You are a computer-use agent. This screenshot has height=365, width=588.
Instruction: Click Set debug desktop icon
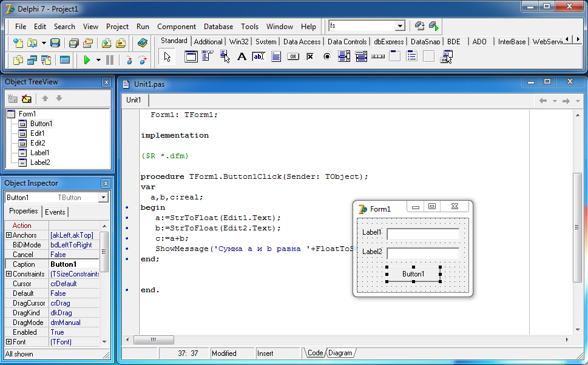tap(433, 26)
